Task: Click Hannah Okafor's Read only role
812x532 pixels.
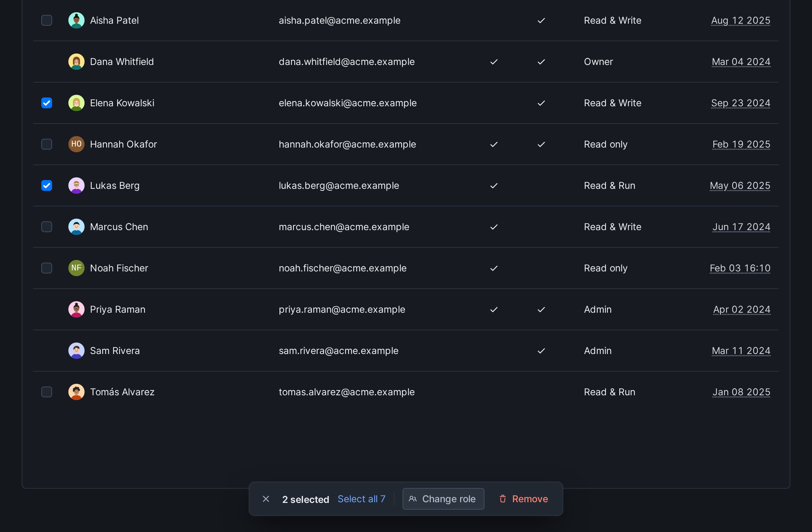Action: (x=606, y=145)
